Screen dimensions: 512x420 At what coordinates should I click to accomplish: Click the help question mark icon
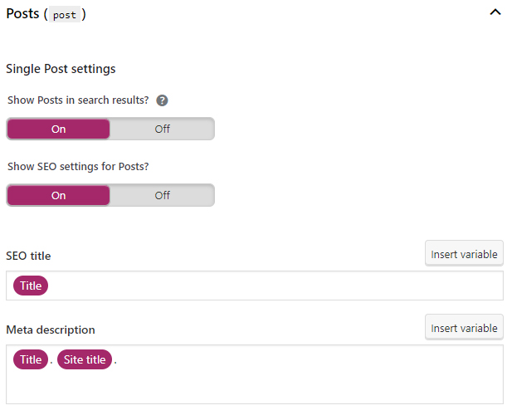pos(162,100)
